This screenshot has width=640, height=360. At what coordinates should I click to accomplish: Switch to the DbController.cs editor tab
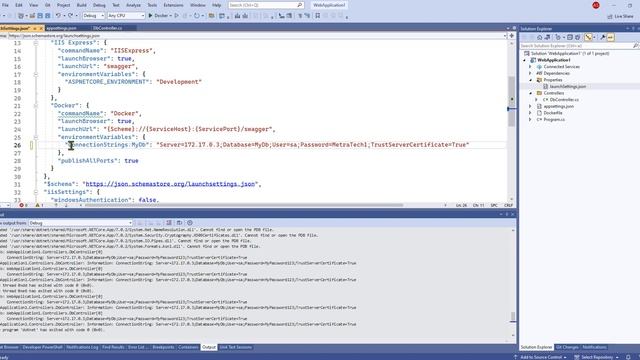click(107, 28)
